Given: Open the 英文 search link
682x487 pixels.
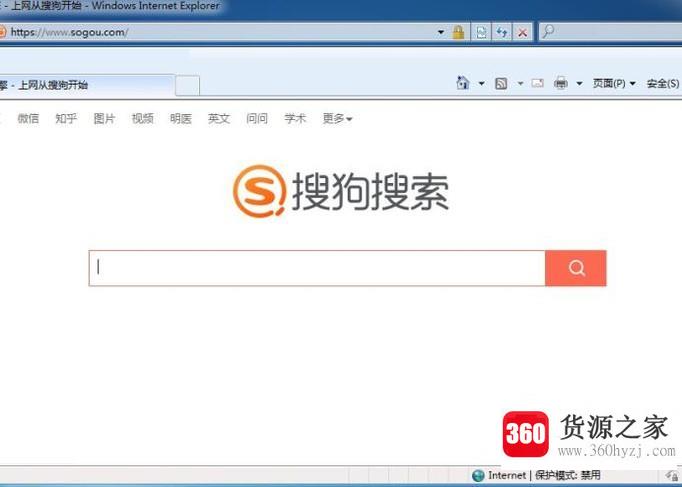Looking at the screenshot, I should click(219, 118).
